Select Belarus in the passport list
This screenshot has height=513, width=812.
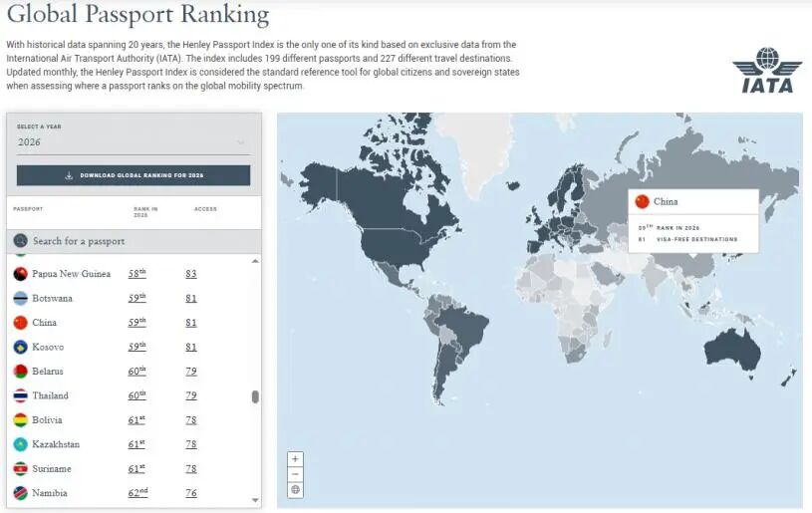tap(48, 372)
